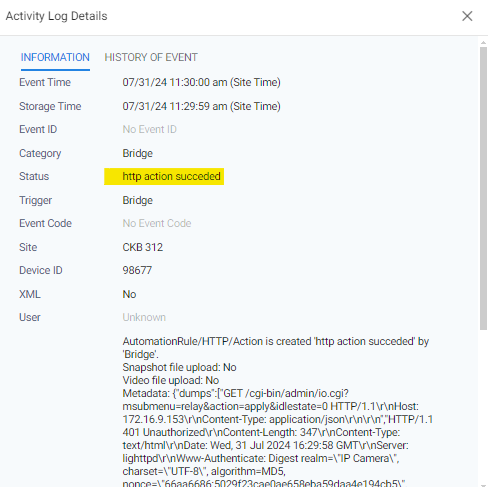
Task: Click the Storage Time label
Action: tap(50, 106)
